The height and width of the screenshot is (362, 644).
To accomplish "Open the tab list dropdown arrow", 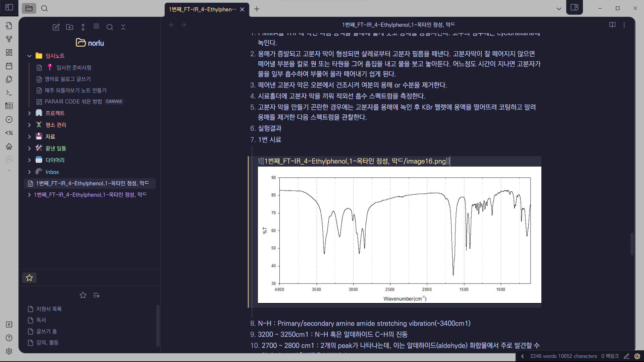I will 559,9.
